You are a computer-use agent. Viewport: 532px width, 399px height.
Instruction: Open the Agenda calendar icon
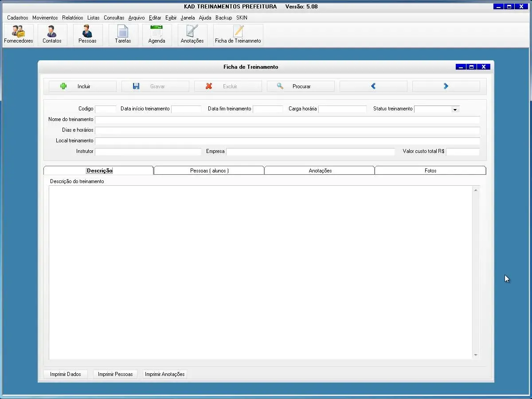point(157,35)
